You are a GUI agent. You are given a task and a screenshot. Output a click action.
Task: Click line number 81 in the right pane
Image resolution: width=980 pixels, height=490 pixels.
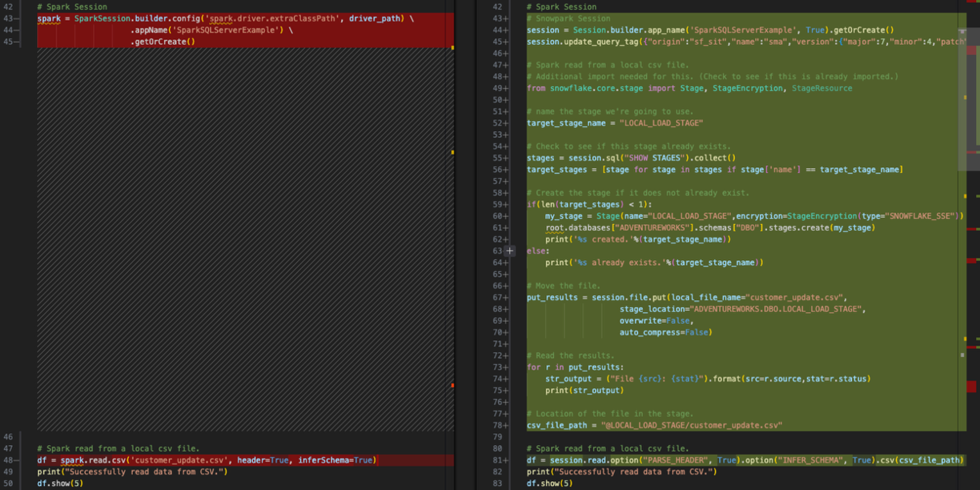click(498, 460)
